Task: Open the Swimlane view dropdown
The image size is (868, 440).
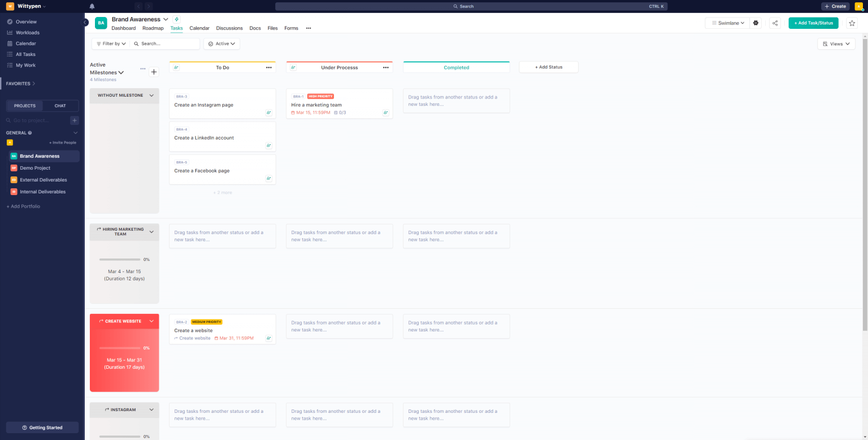Action: [727, 23]
